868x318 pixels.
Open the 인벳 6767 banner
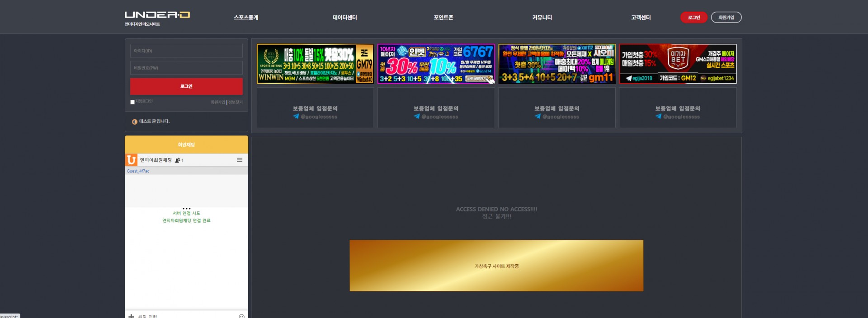[x=436, y=64]
